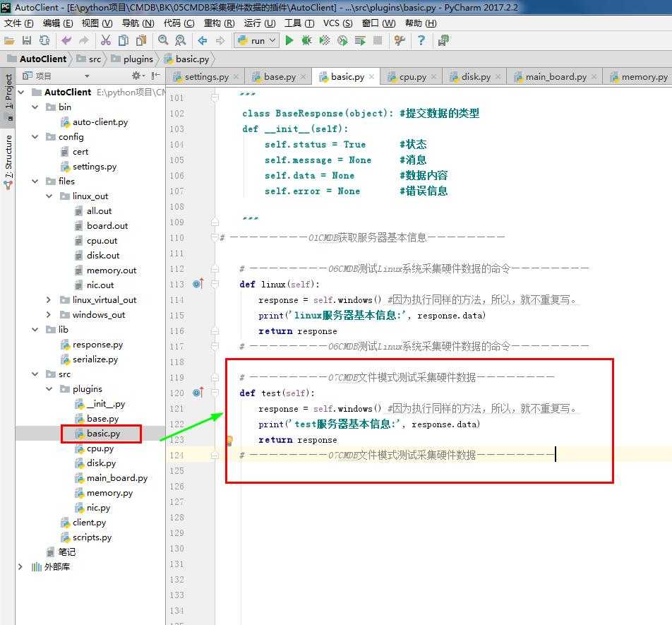The width and height of the screenshot is (672, 625).
Task: Place cursor on the self.status line
Action: [315, 145]
